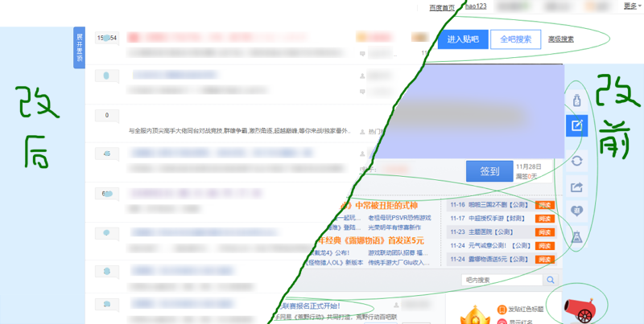Open the hao123 link
644x324 pixels.
tap(476, 6)
